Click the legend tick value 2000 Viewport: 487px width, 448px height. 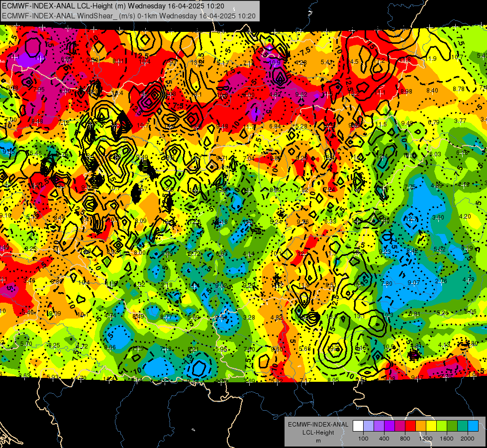pos(468,439)
